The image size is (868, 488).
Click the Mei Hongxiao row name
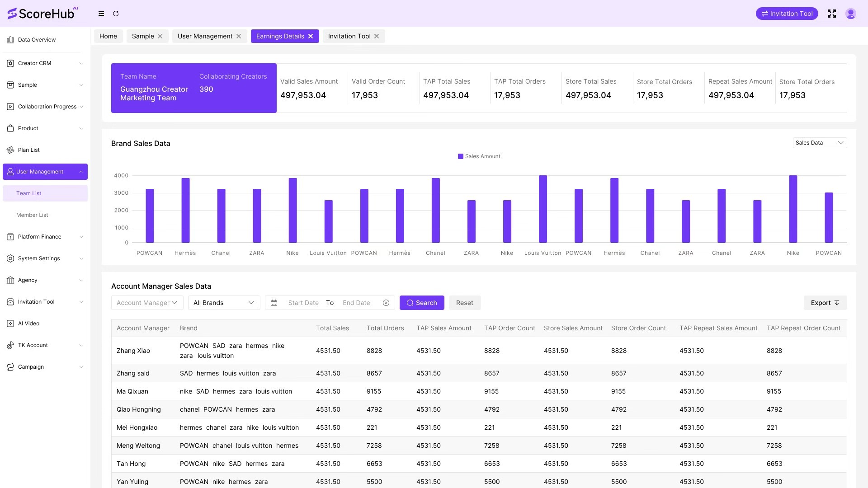click(137, 427)
